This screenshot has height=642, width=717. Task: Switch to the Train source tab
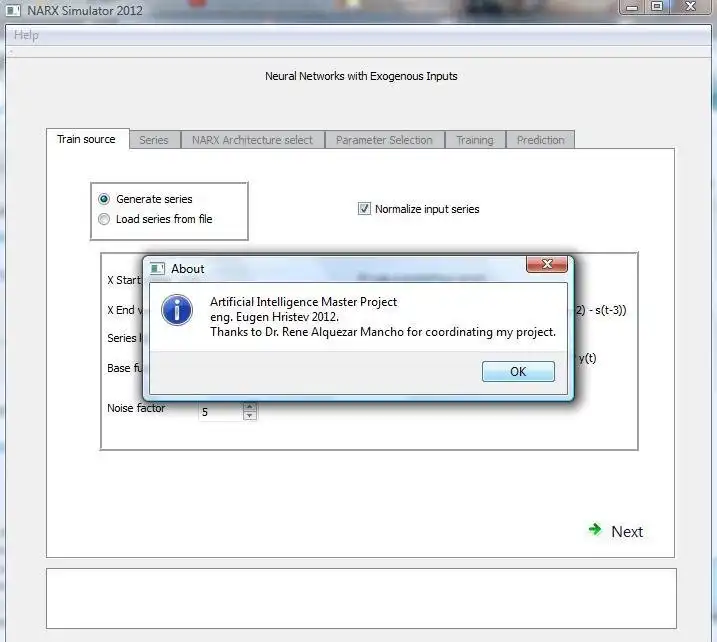[x=86, y=139]
